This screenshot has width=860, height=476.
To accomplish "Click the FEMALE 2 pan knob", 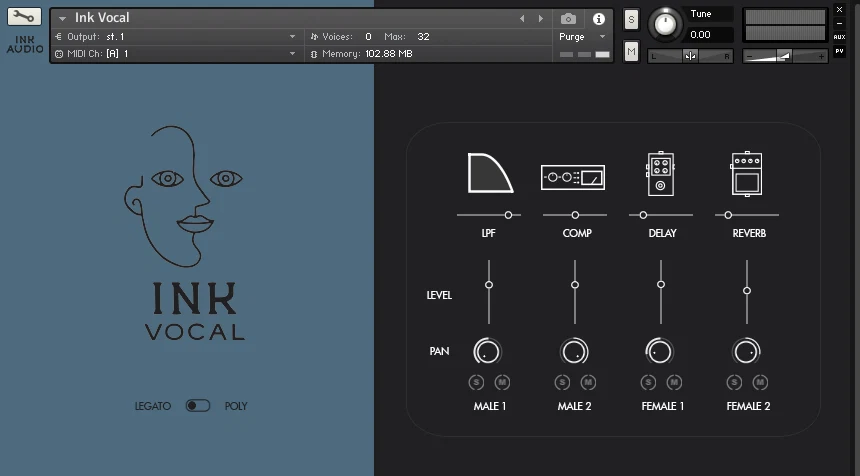I will pyautogui.click(x=746, y=352).
